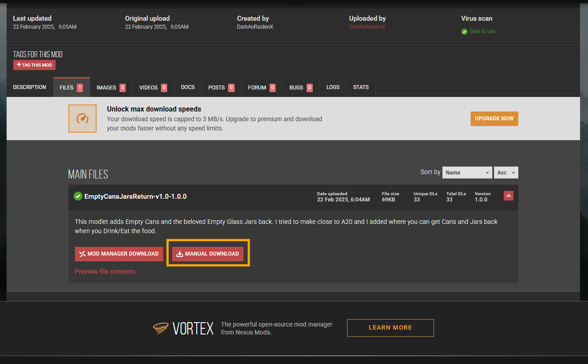Open the Forum tab

pos(262,87)
